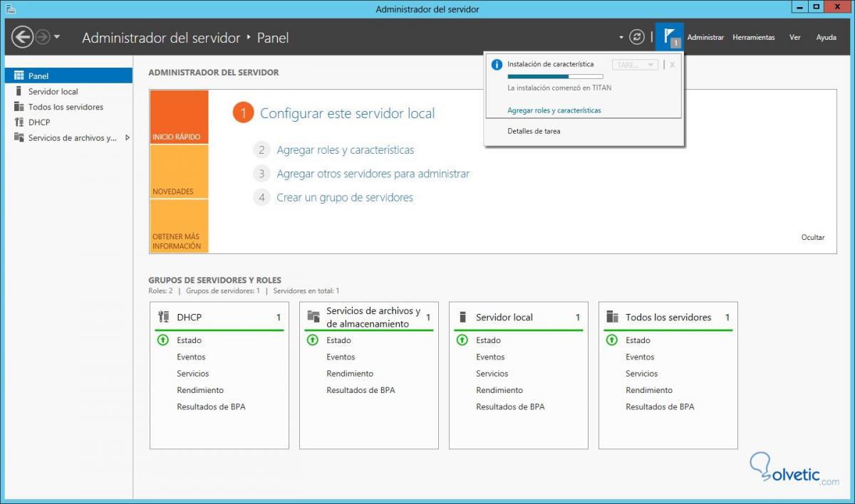Open the DHCP role tile header
This screenshot has height=504, width=855.
click(x=219, y=317)
